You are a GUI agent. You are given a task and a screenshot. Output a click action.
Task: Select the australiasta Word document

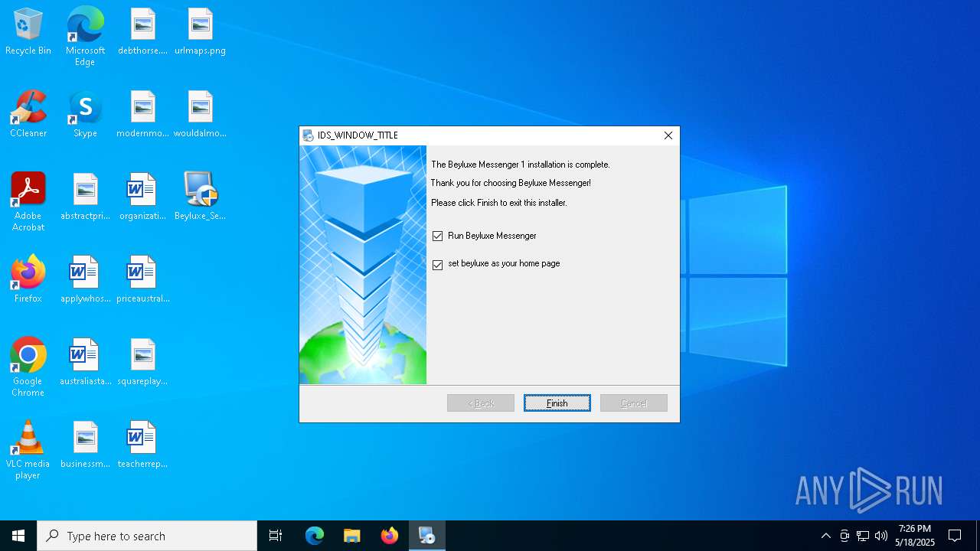click(85, 363)
